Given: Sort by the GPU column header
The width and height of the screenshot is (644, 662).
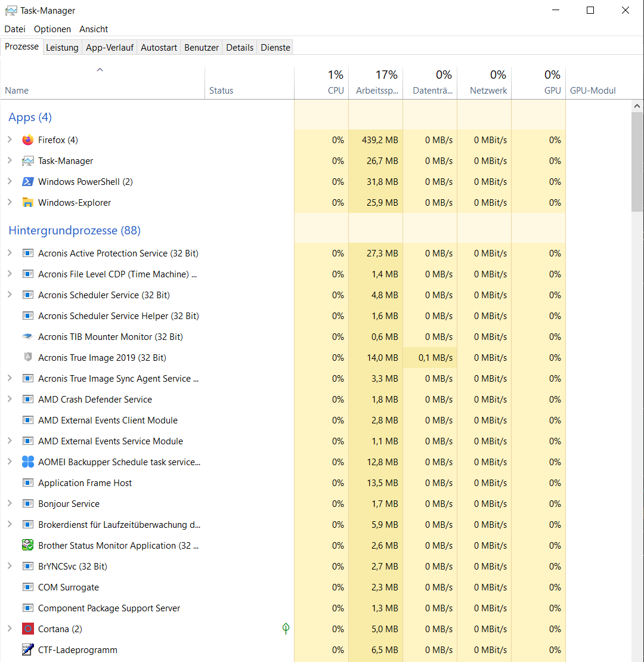Looking at the screenshot, I should tap(538, 83).
